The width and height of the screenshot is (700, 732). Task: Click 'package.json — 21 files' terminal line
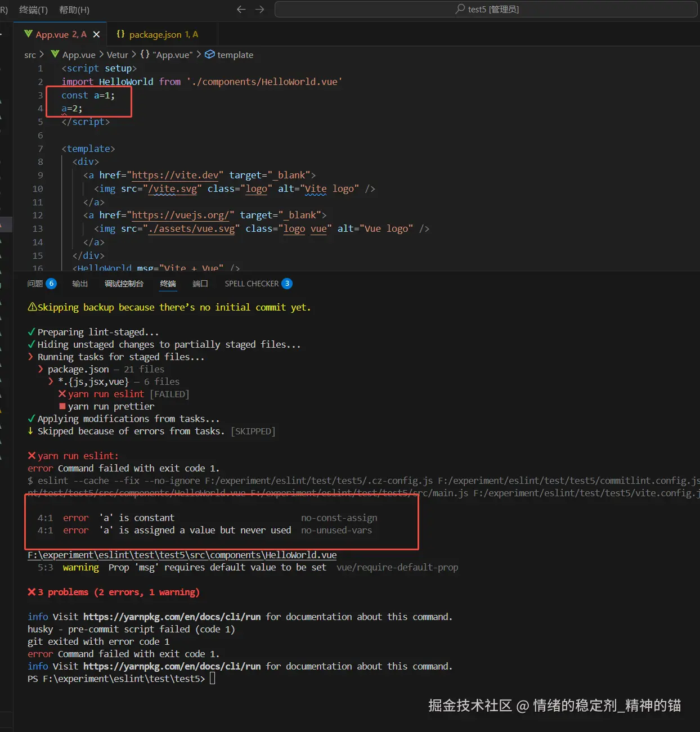pyautogui.click(x=101, y=369)
